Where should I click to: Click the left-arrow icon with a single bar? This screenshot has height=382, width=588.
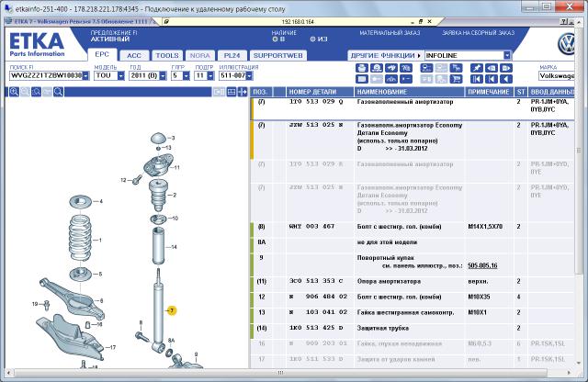(492, 79)
